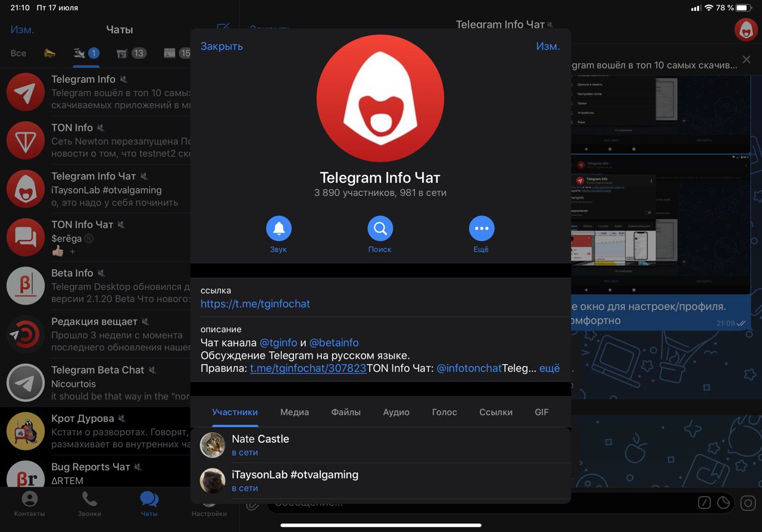Dismiss pinned message with X icon
The height and width of the screenshot is (532, 762).
pos(747,60)
